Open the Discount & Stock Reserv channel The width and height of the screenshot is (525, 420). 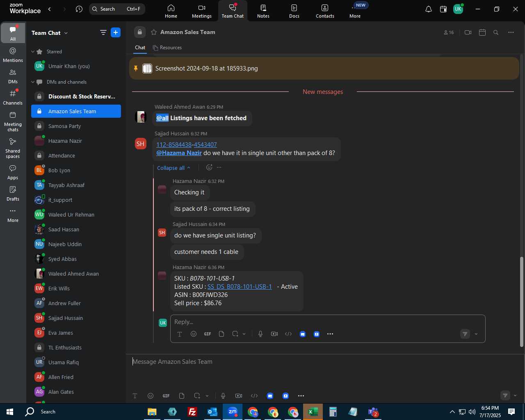coord(76,96)
